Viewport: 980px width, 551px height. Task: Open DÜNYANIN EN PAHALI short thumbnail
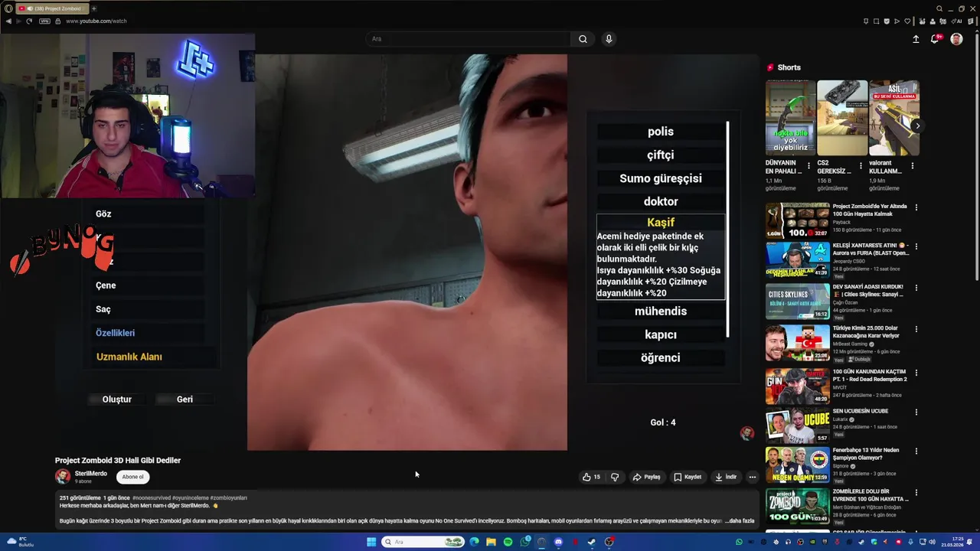[x=790, y=118]
